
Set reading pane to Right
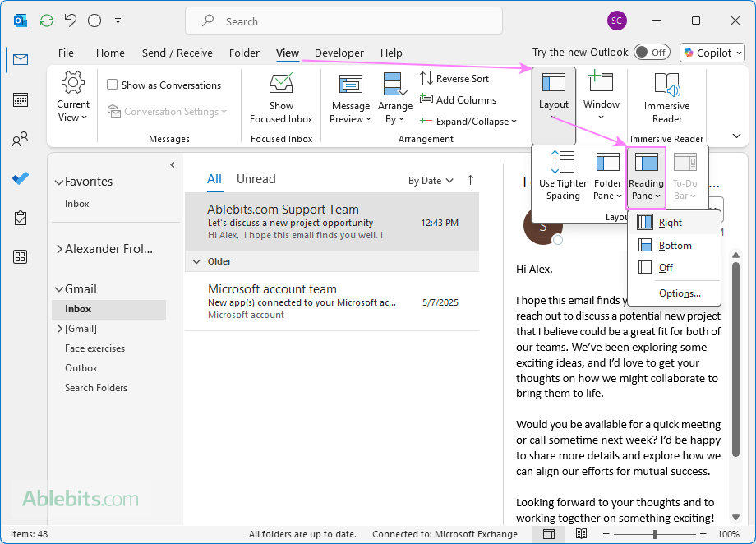(x=675, y=223)
